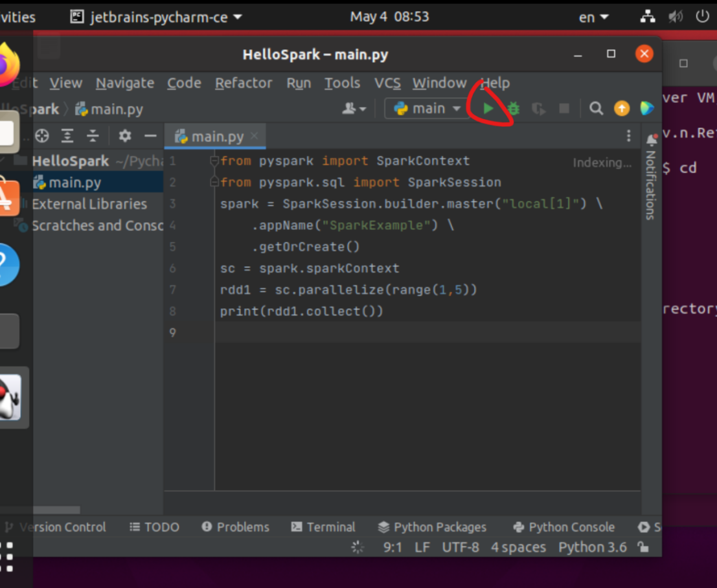This screenshot has height=588, width=717.
Task: Open Search Everywhere magnifier icon
Action: pos(596,108)
